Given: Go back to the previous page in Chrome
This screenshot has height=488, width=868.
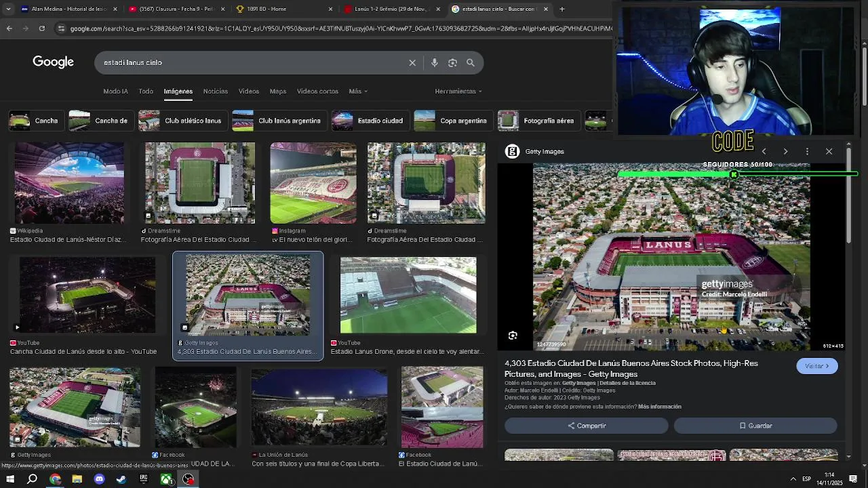Looking at the screenshot, I should [9, 28].
